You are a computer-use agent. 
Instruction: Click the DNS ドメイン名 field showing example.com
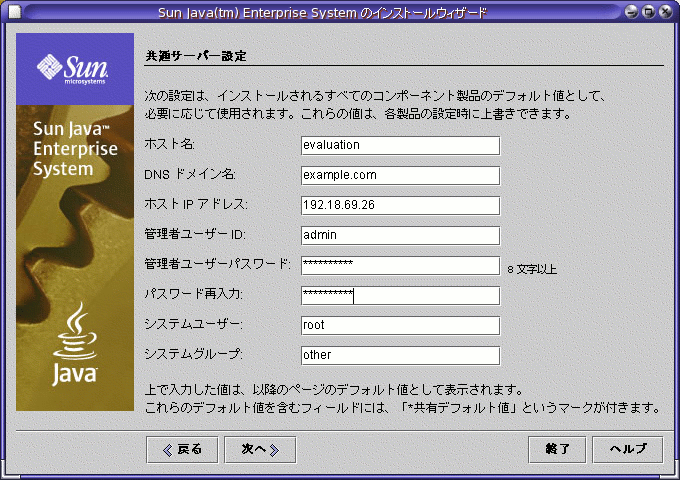coord(400,176)
